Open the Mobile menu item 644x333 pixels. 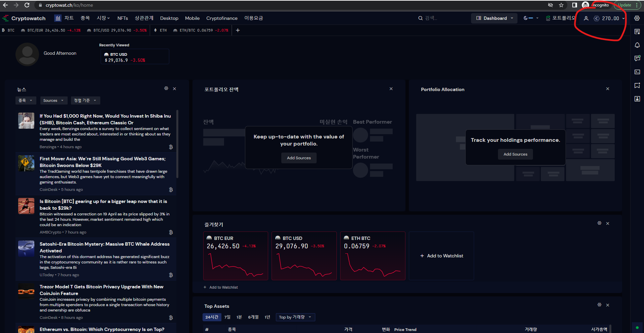(192, 18)
